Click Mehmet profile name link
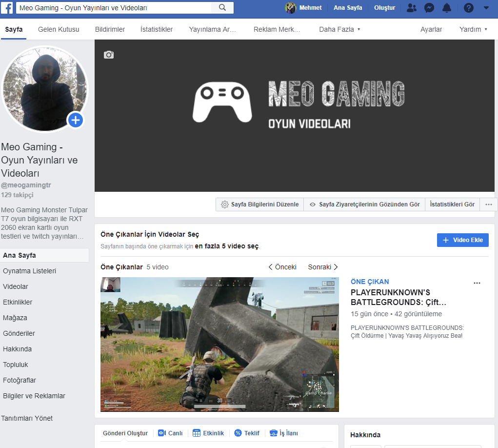Screen dimensions: 498x448 pos(310,8)
